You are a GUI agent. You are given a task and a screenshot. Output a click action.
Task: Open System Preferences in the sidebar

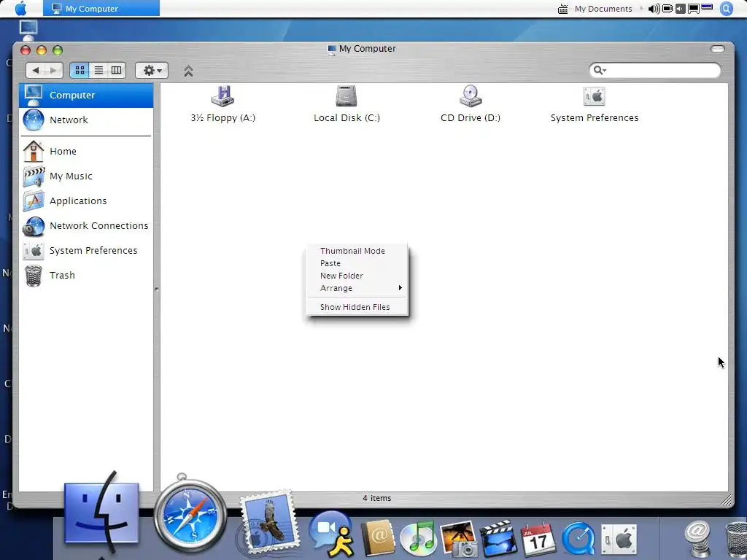click(x=86, y=251)
